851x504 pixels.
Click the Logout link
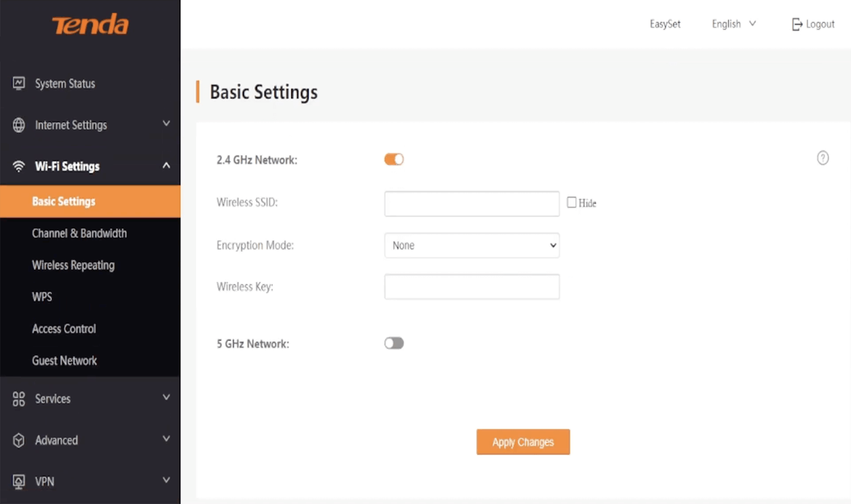[x=813, y=24]
